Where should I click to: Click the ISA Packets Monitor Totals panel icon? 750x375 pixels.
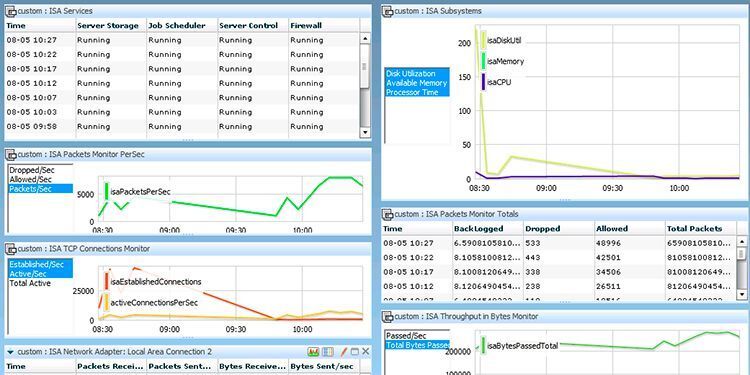[388, 214]
